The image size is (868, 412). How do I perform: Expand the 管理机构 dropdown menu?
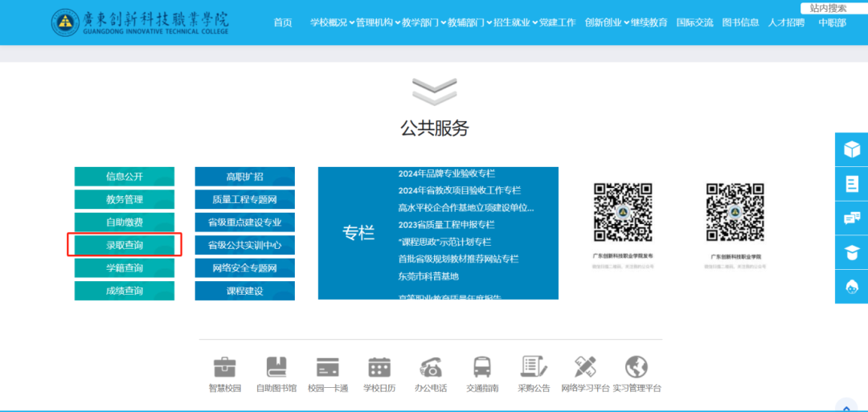point(378,22)
